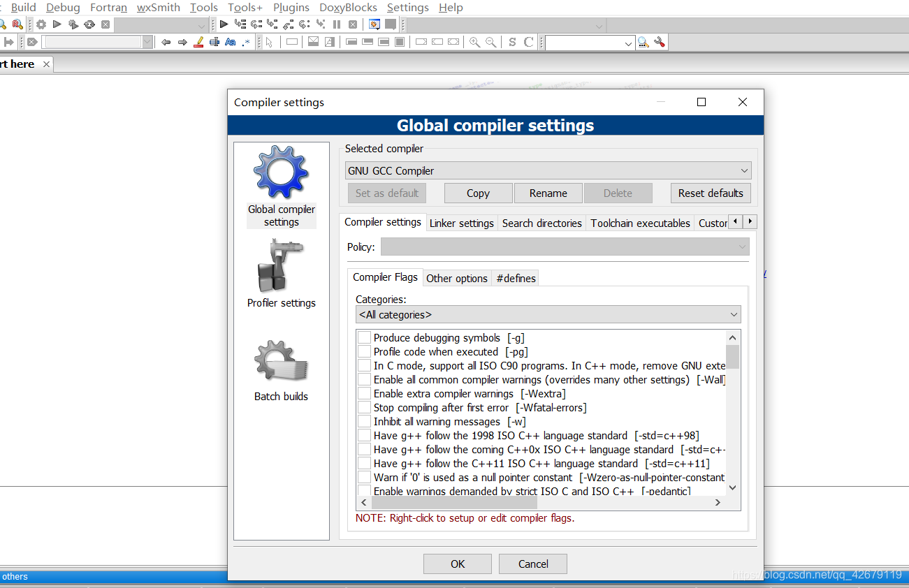Image resolution: width=909 pixels, height=588 pixels.
Task: Switch to Search directories tab
Action: pos(541,223)
